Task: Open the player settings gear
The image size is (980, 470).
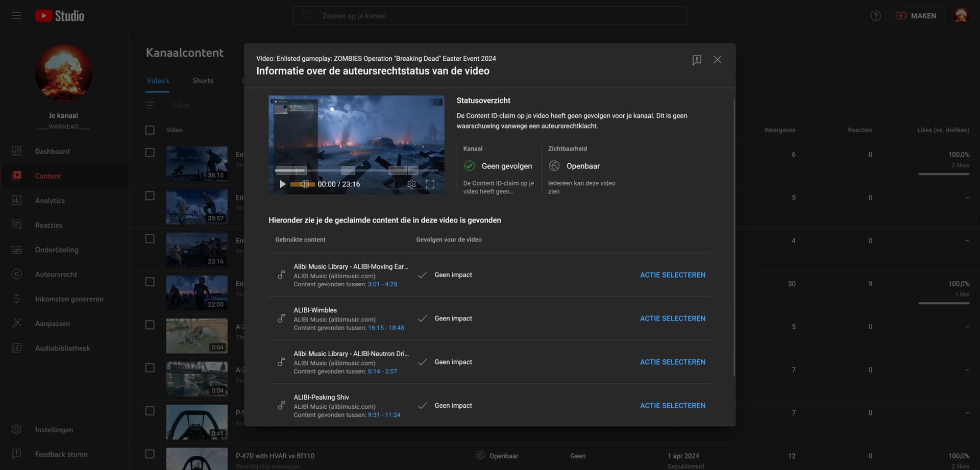Action: [x=411, y=184]
